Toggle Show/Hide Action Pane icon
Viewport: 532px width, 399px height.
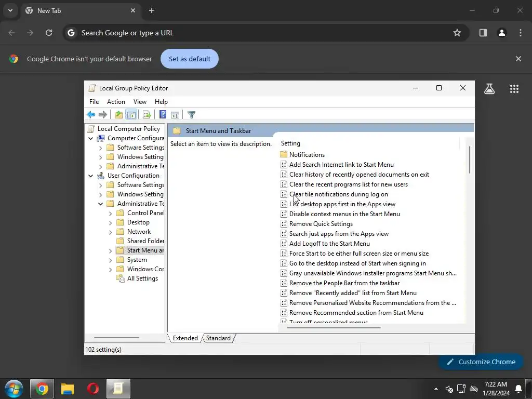point(175,115)
